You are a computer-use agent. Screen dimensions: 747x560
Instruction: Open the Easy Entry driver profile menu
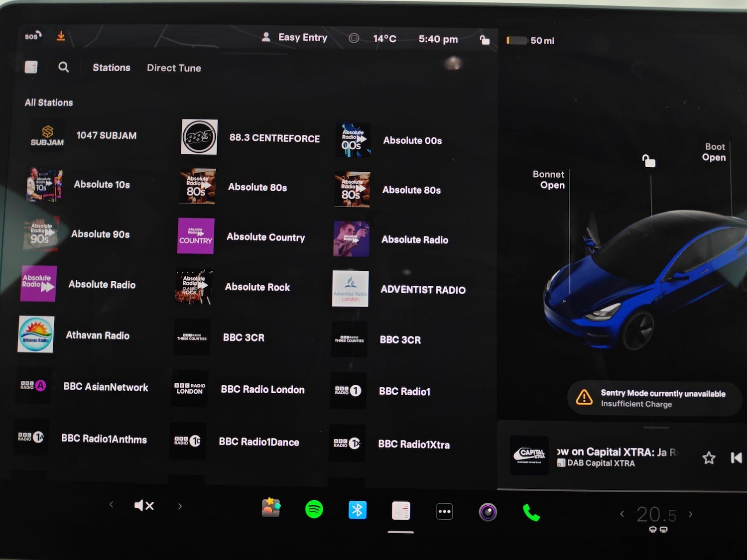tap(295, 37)
